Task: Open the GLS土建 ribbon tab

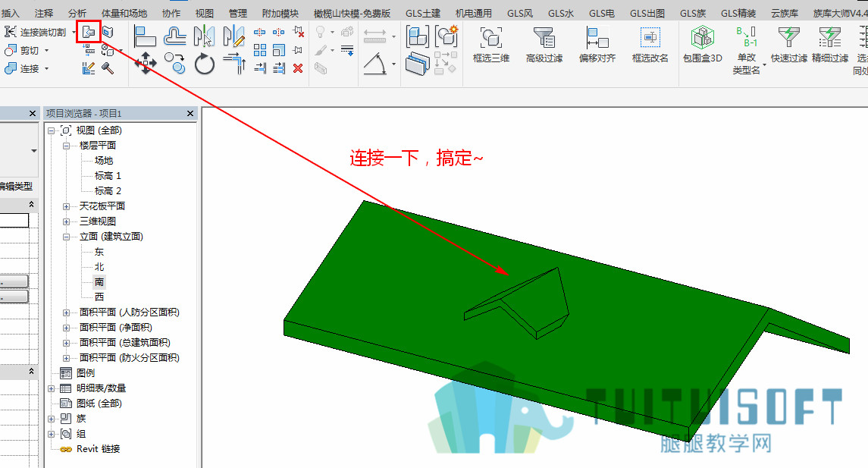Action: 423,14
